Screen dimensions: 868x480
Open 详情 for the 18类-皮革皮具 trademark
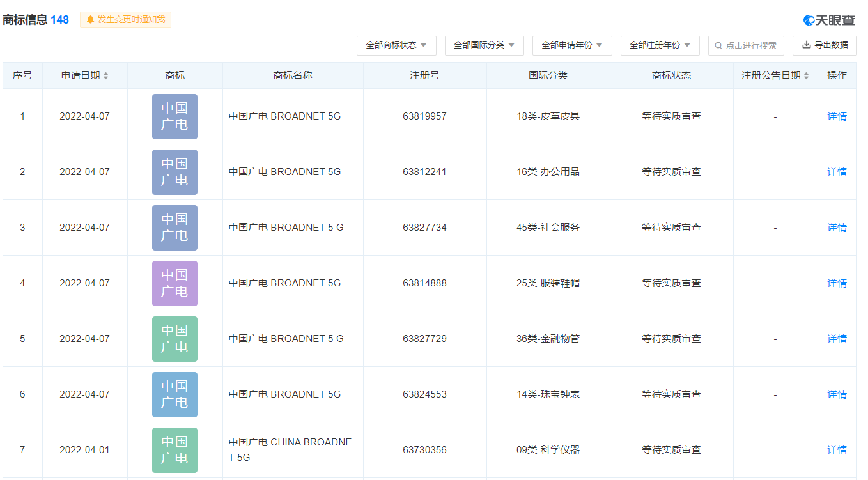[x=837, y=116]
